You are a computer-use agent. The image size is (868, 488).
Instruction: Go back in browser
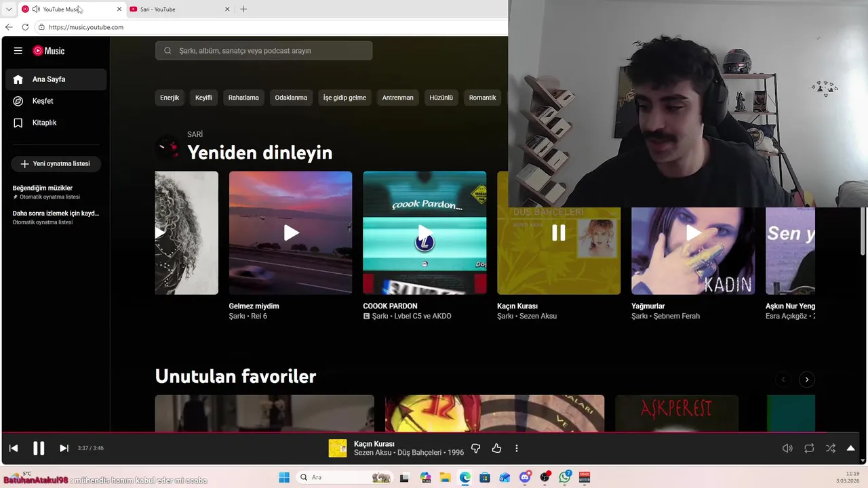click(9, 27)
